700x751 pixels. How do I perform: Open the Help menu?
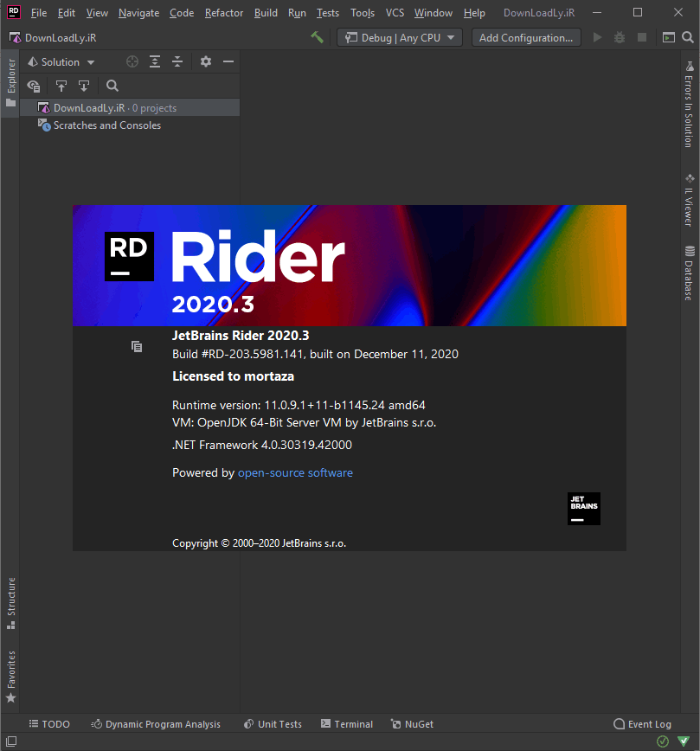pos(474,13)
